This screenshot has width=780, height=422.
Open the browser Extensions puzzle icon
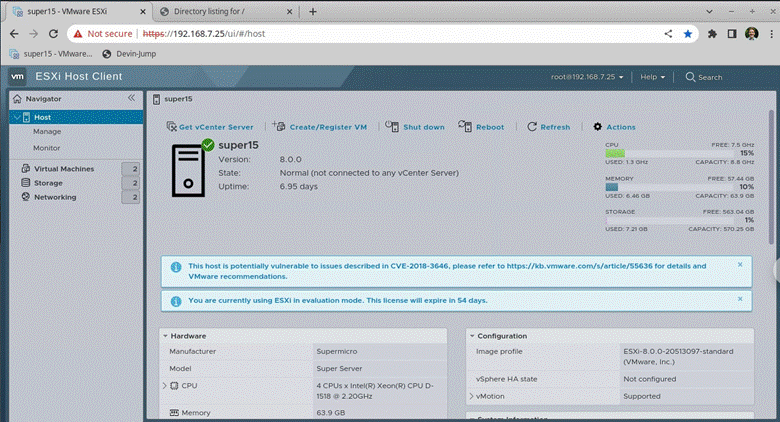(712, 34)
